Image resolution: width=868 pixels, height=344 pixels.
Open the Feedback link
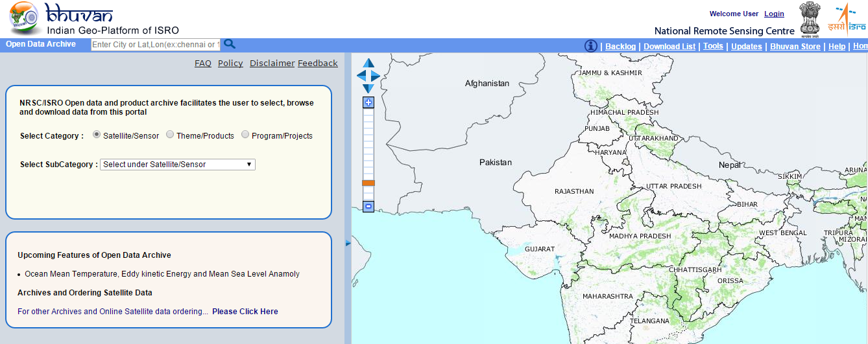pos(318,63)
